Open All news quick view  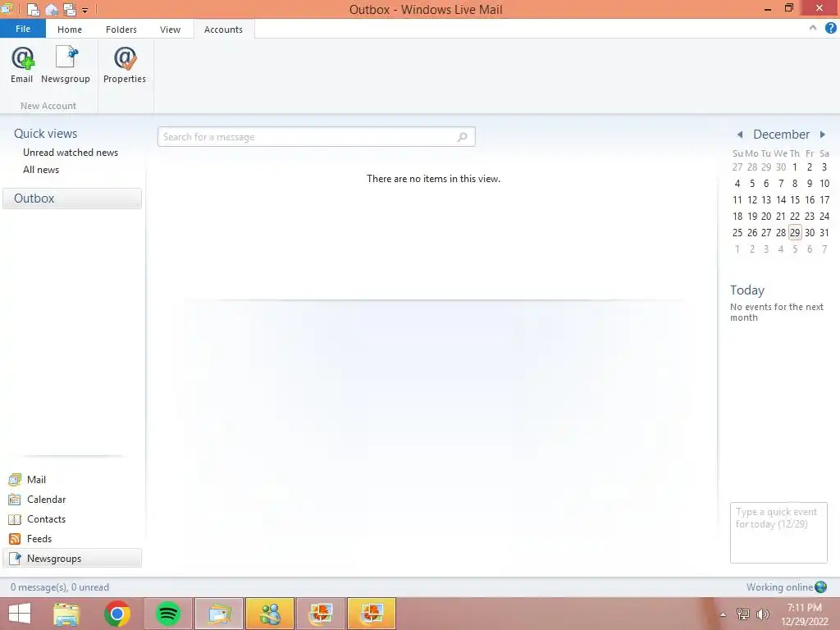click(41, 169)
